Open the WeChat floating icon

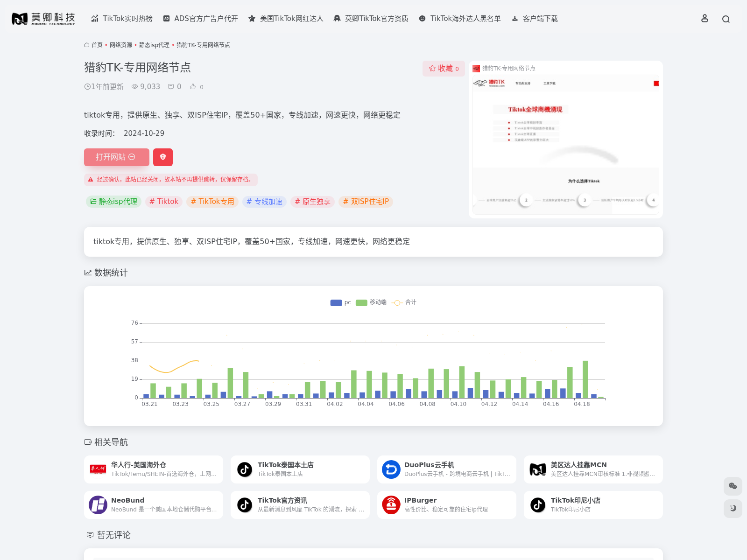733,486
